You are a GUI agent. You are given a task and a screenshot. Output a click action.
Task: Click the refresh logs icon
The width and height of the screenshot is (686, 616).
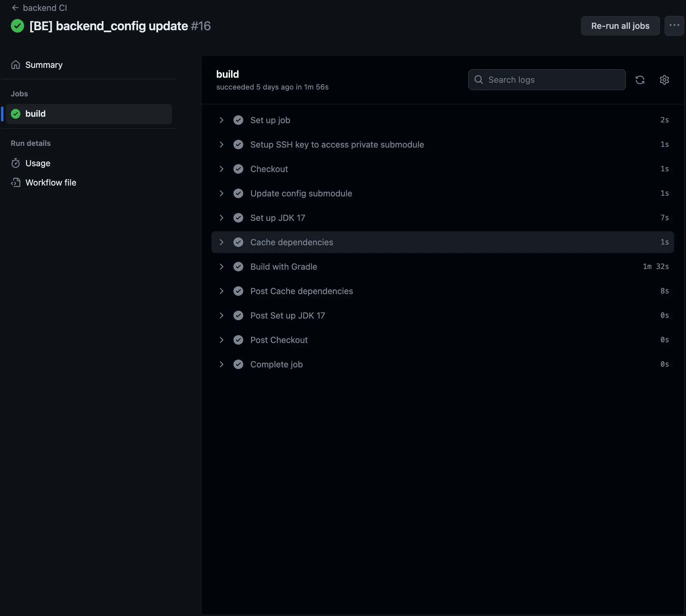[640, 80]
